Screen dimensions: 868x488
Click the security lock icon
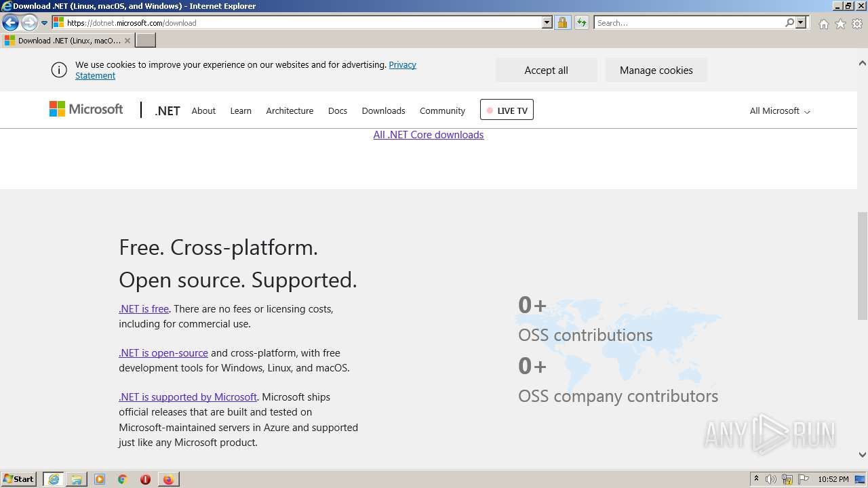pos(562,22)
